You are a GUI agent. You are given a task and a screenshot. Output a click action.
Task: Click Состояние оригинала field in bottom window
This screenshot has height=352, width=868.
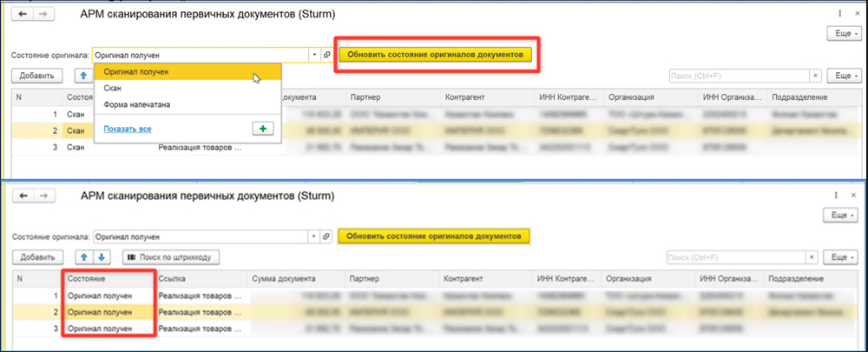tap(201, 236)
